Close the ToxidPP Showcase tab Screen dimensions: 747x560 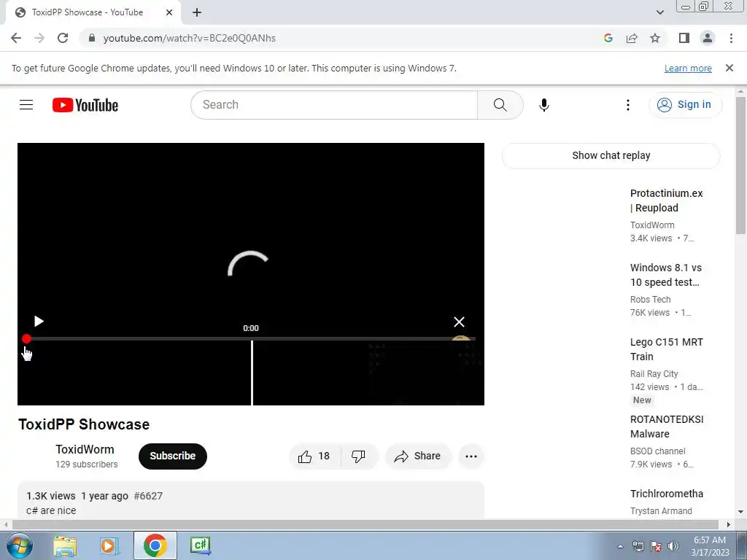169,13
